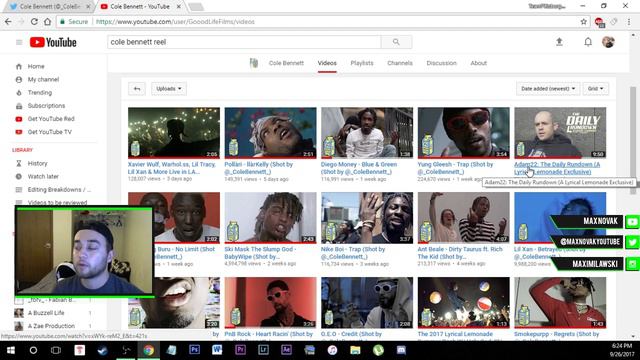The height and width of the screenshot is (360, 640).
Task: Click the search magnifier button
Action: click(396, 42)
